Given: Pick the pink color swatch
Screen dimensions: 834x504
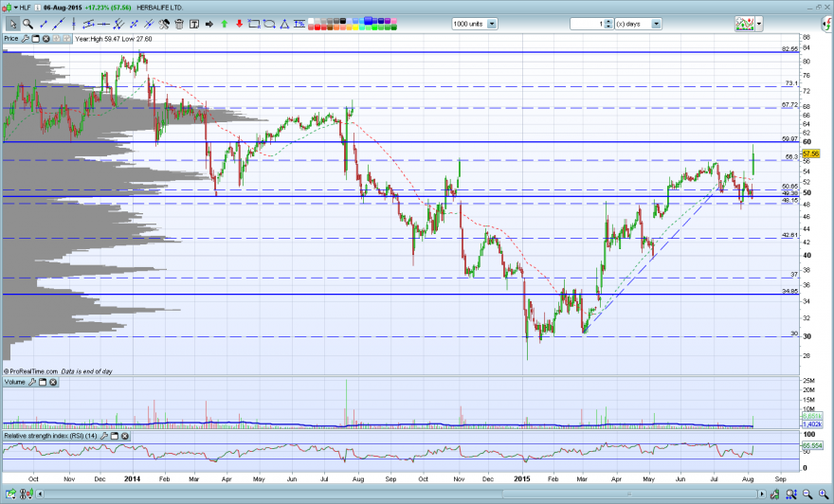Looking at the screenshot, I should (x=393, y=21).
